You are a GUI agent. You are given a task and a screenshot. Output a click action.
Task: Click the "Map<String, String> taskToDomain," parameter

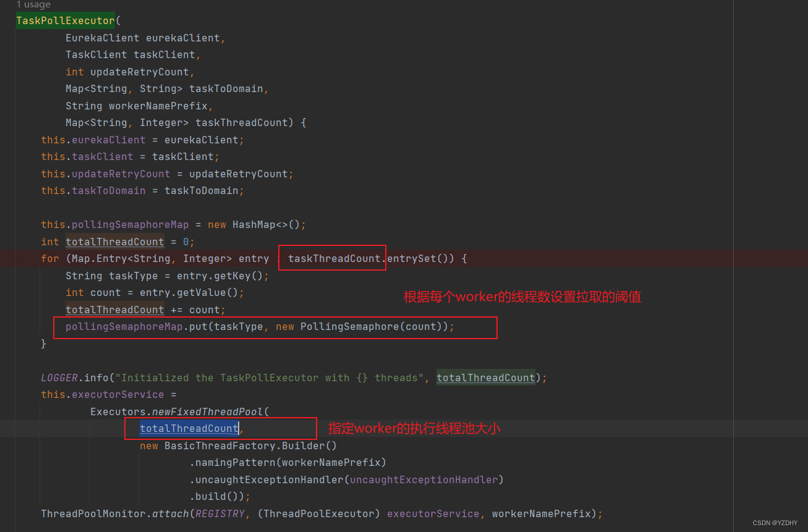click(x=167, y=89)
